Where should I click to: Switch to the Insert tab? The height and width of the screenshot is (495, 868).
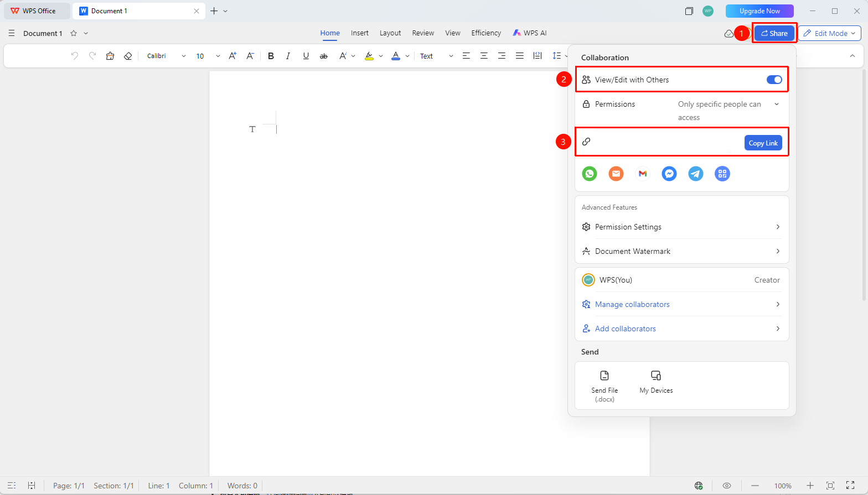pyautogui.click(x=360, y=33)
